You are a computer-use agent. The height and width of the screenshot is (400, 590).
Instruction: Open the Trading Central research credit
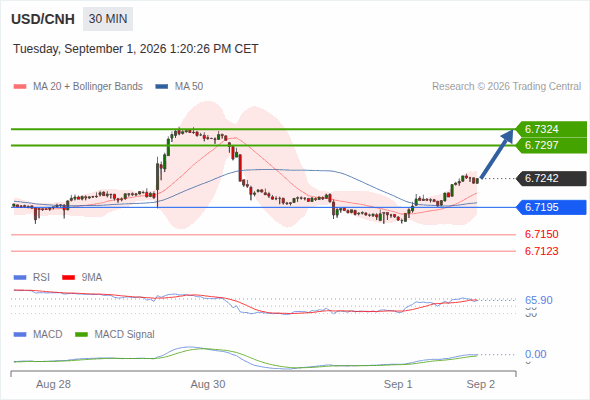point(506,87)
